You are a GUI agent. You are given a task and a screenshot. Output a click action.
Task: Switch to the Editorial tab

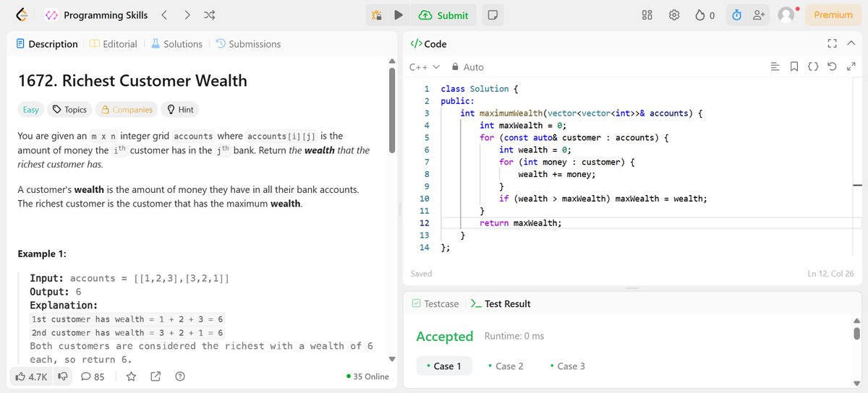(114, 44)
